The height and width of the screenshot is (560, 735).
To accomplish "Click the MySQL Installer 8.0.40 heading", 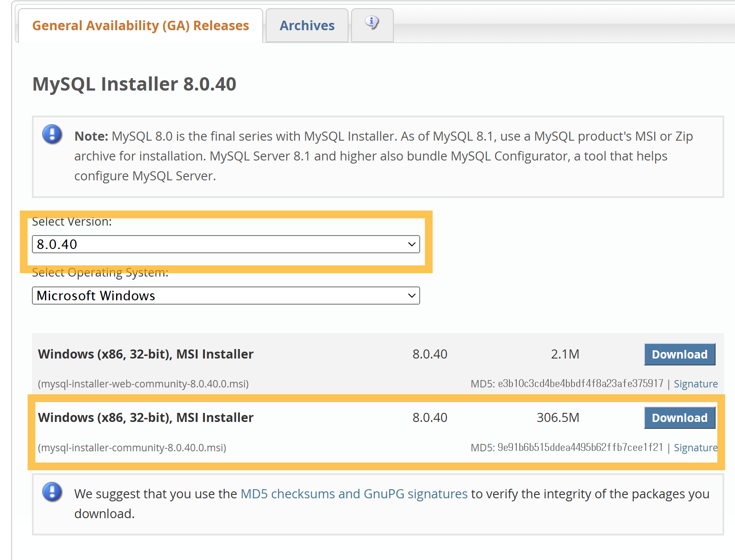I will (x=134, y=84).
